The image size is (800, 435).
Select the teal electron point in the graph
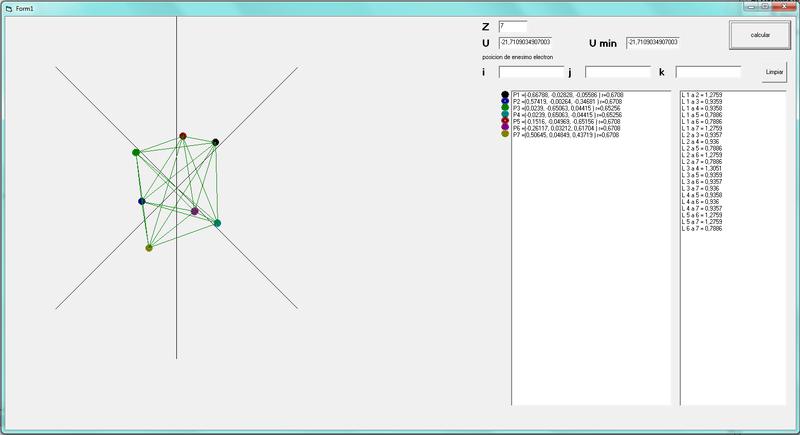tap(216, 223)
